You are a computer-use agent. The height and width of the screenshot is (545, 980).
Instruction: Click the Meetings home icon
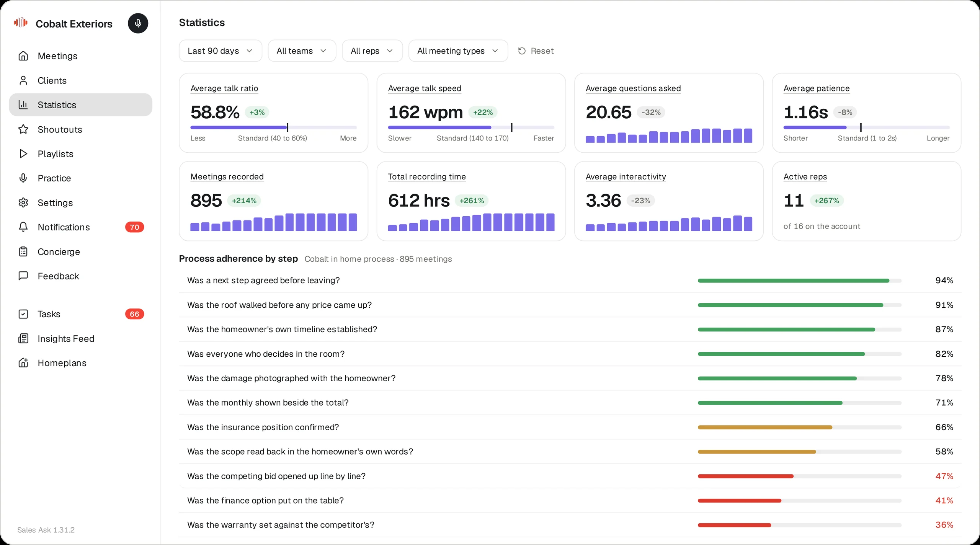(x=23, y=56)
